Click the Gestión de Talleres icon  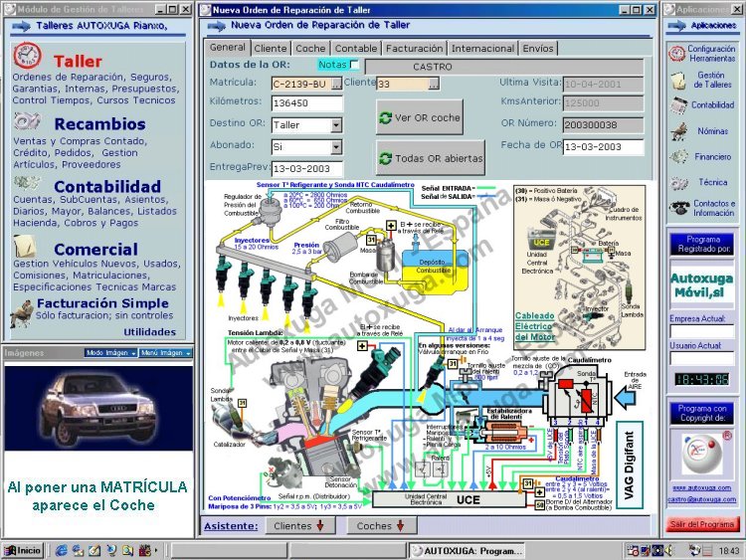[x=678, y=80]
